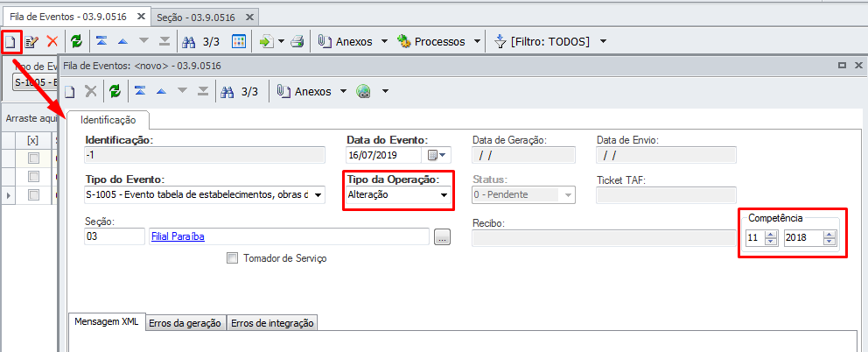Jump to last record in <novo> dialog toolbar
This screenshot has height=352, width=868.
pyautogui.click(x=203, y=91)
